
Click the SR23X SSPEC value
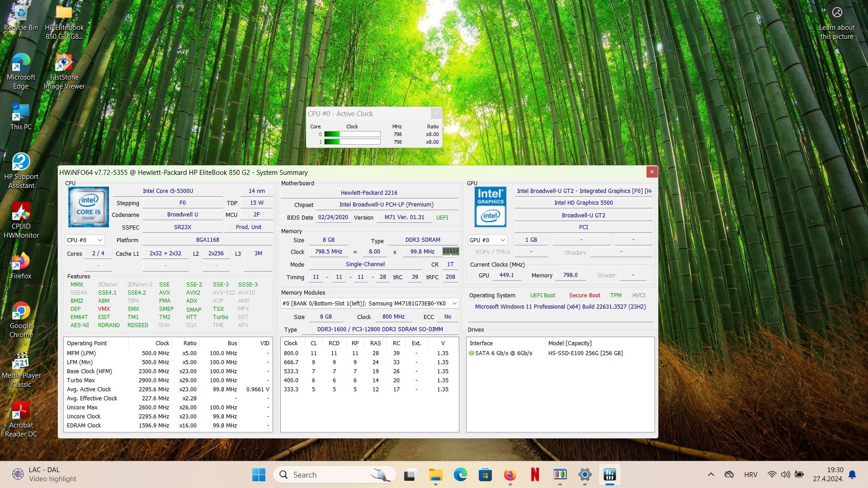(x=182, y=227)
